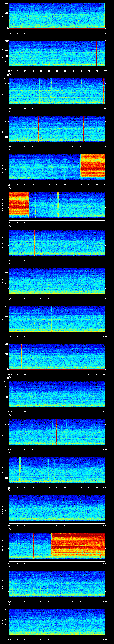The width and height of the screenshot is (114, 644).
Task: Select the red spike near 41s in the 15:03:00 panel
Action: point(74,91)
